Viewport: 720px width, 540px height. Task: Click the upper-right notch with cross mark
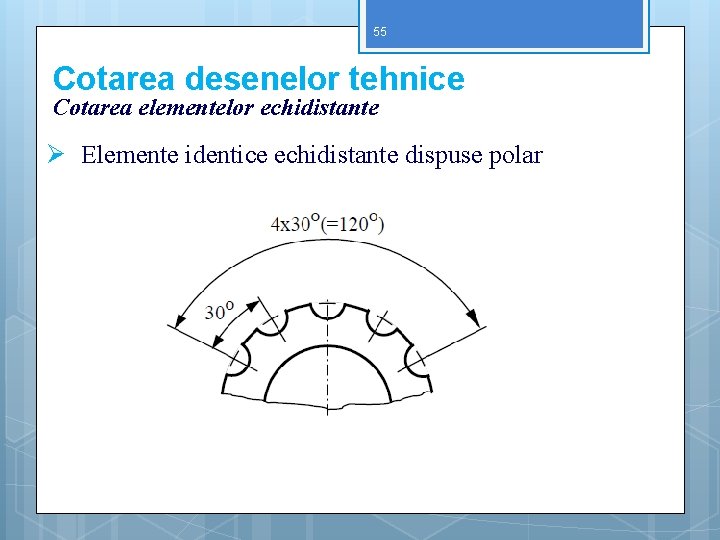tap(383, 322)
